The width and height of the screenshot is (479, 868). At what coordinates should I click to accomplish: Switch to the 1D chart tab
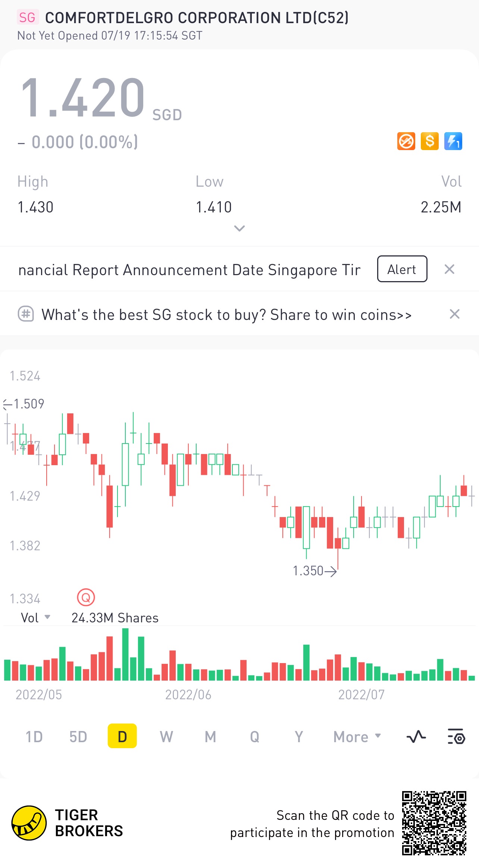(x=34, y=737)
